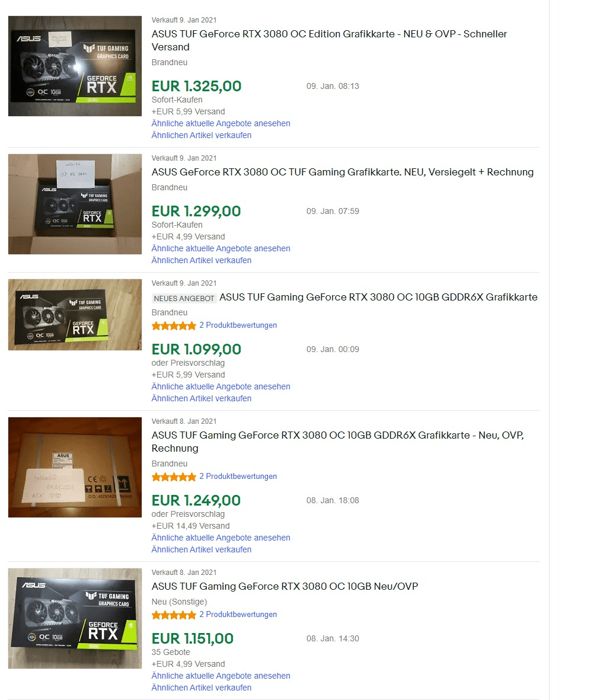
Task: Open 'ASUS TUF GeForce RTX 3080 OC Edition' title
Action: click(329, 40)
